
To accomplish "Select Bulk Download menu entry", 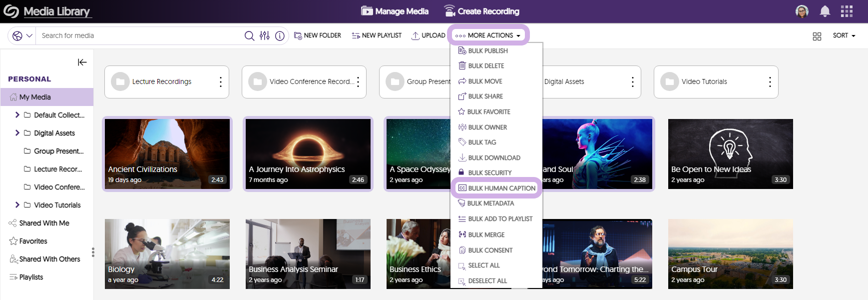I will (494, 157).
